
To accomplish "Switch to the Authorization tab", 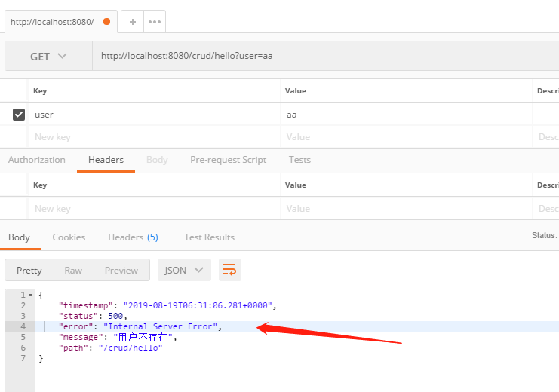I will tap(36, 160).
